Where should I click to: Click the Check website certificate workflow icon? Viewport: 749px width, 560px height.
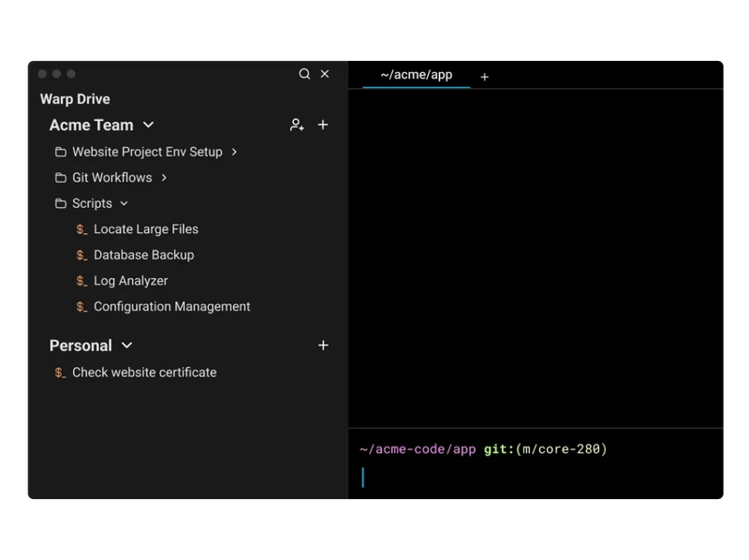(60, 373)
